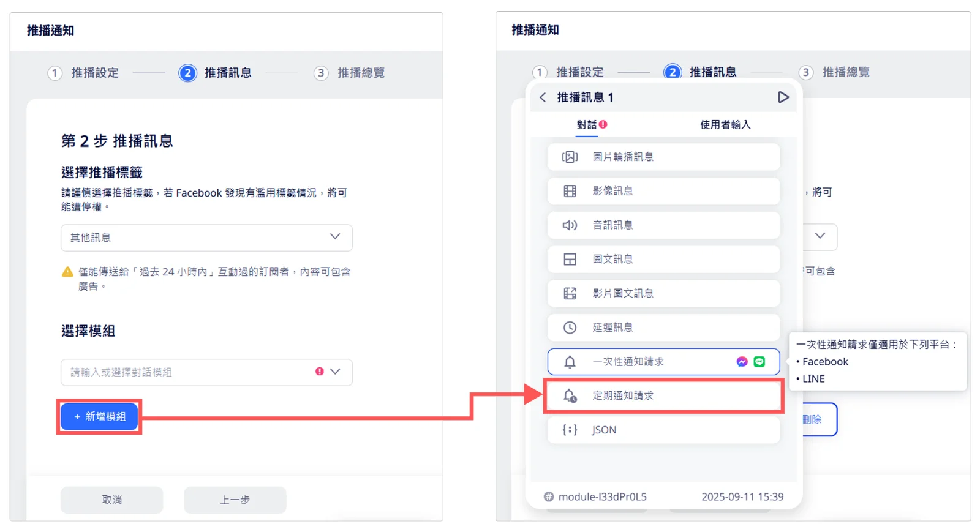Click the yellow warning triangle icon
Image resolution: width=980 pixels, height=532 pixels.
(x=68, y=272)
